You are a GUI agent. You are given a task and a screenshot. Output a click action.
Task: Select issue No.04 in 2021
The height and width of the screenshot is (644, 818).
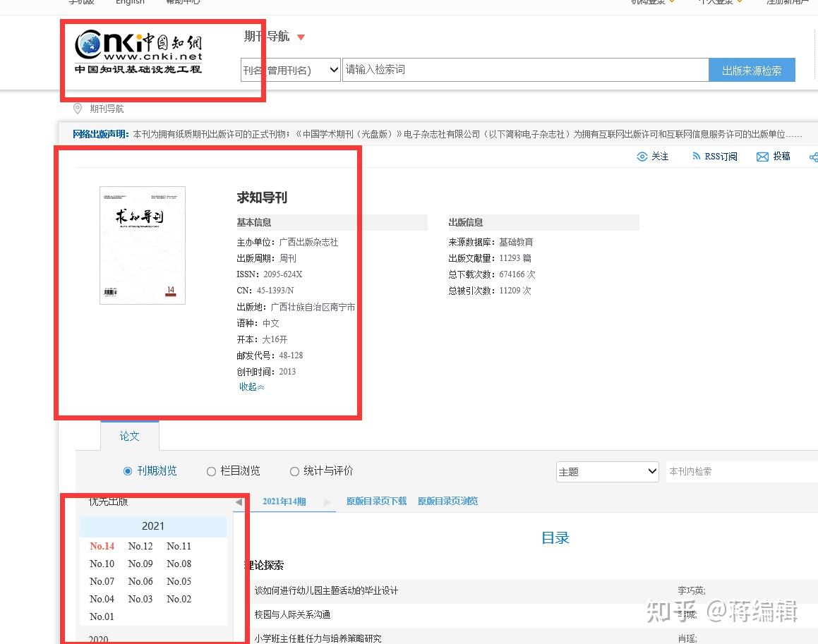click(x=102, y=599)
